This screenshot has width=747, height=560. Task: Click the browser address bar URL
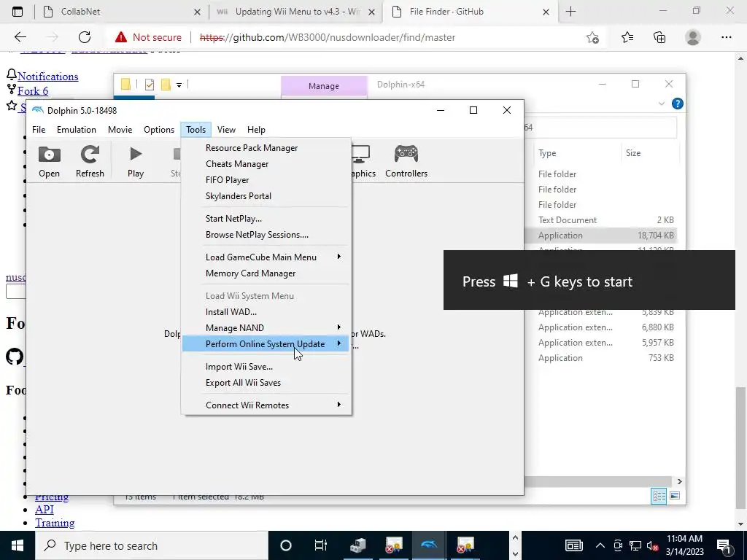tap(328, 37)
